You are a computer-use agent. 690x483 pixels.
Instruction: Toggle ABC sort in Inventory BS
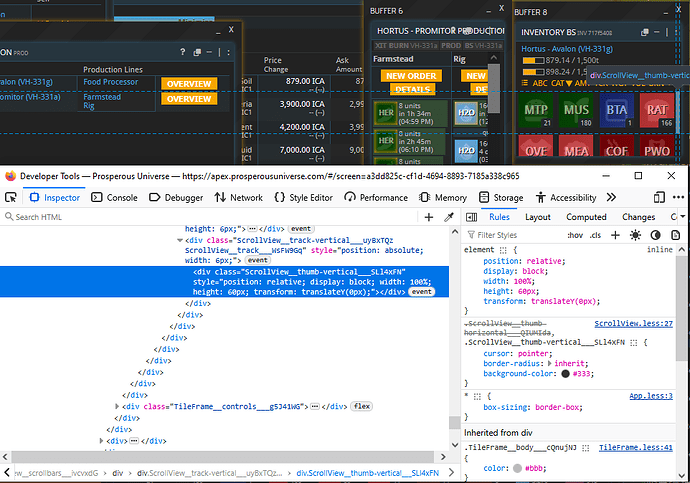540,83
